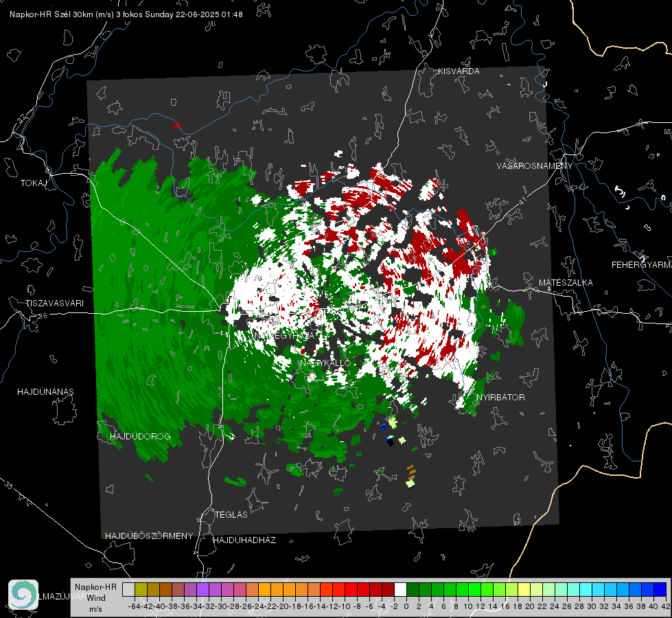Select the HAJDÚNÁNÁS label

[x=45, y=391]
